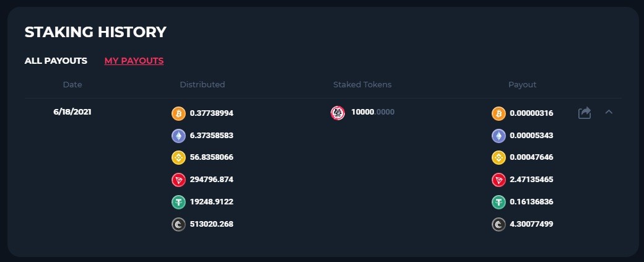This screenshot has width=644, height=262.
Task: Click the Bitcoin icon in Payout column
Action: [x=498, y=113]
